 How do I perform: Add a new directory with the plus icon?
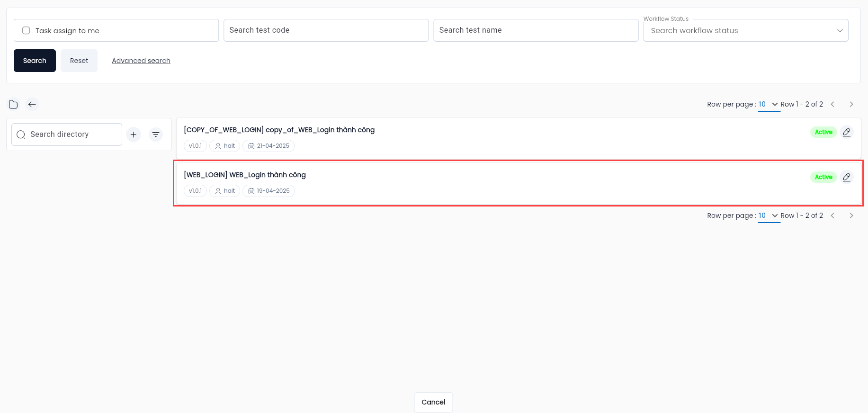(134, 135)
